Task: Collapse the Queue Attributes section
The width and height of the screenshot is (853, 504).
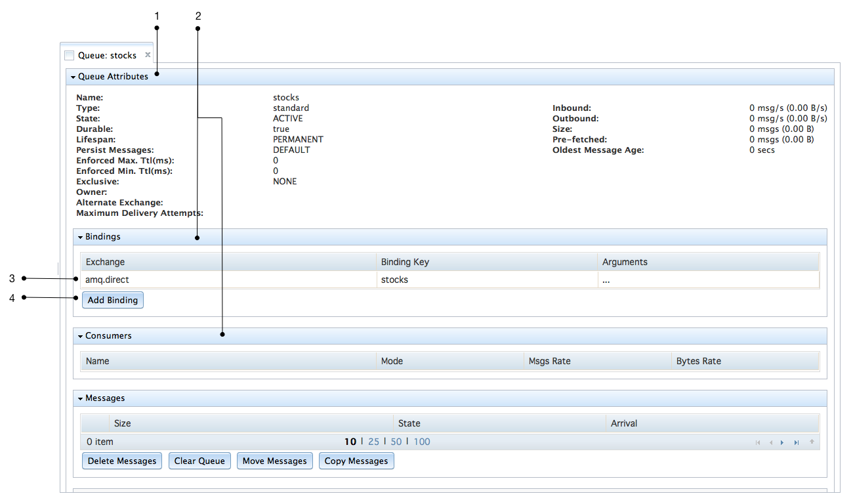Action: coord(73,77)
